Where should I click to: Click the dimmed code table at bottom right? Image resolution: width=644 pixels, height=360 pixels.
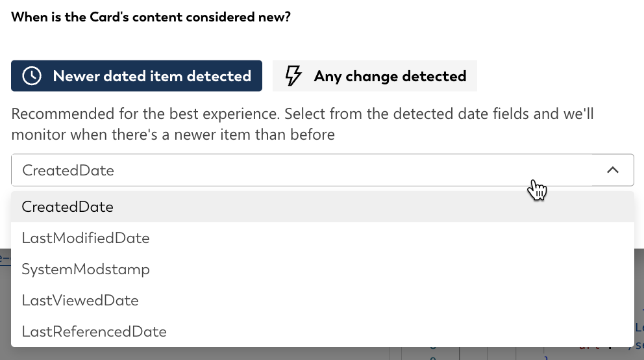pyautogui.click(x=514, y=354)
